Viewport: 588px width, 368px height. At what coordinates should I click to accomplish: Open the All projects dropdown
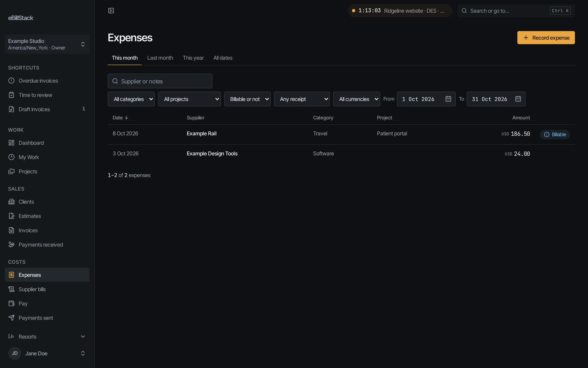189,99
